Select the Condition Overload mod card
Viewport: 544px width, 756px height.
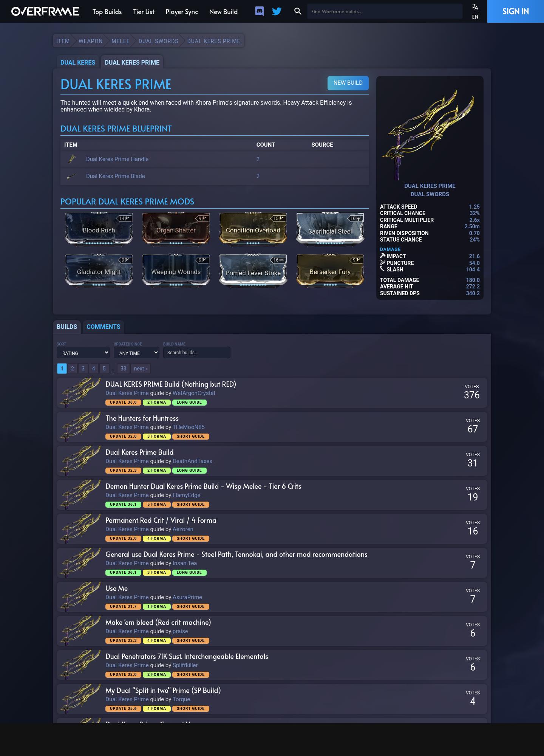253,229
